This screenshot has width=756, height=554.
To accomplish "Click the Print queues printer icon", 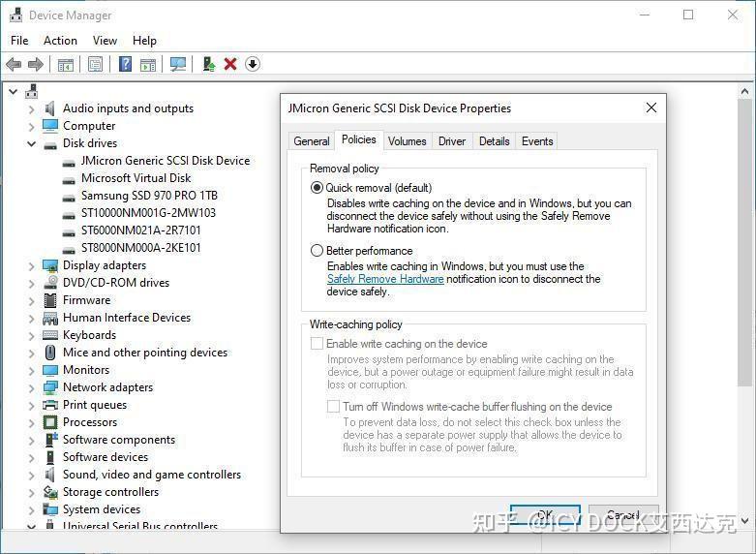I will coord(50,405).
